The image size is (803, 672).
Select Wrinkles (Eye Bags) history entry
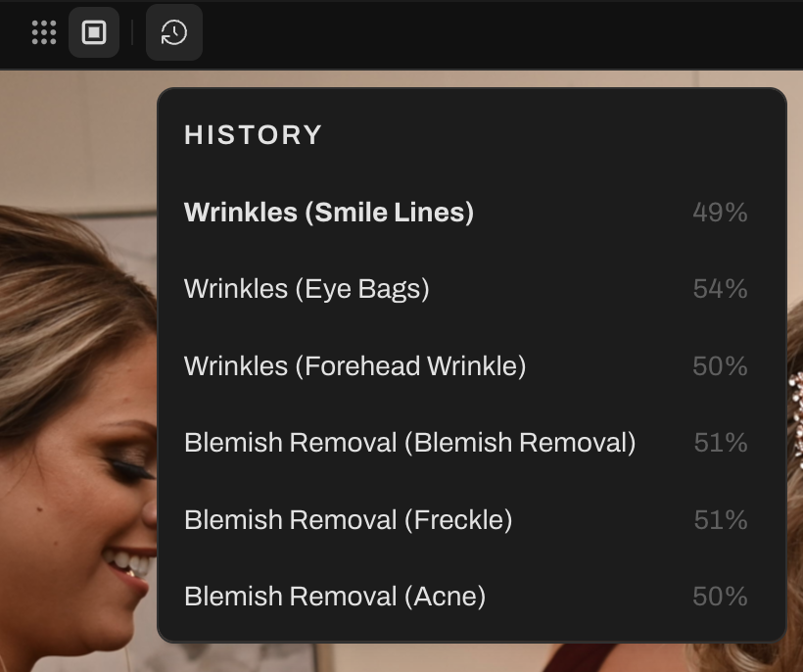click(307, 289)
